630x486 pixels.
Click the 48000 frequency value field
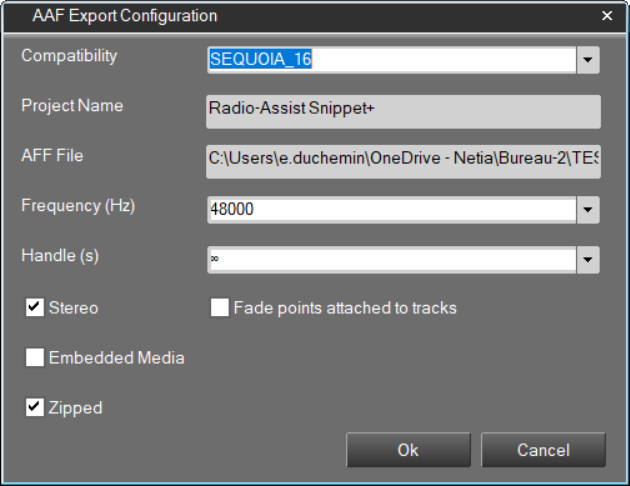click(x=390, y=210)
